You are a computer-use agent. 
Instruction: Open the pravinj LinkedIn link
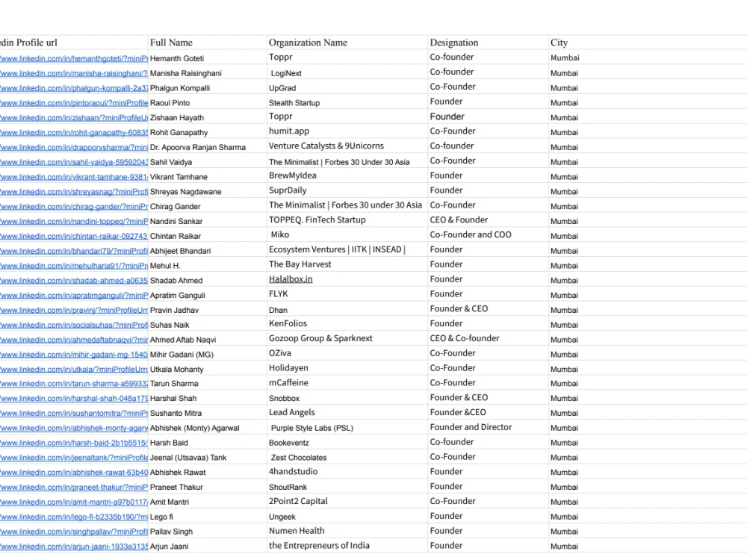pos(74,310)
